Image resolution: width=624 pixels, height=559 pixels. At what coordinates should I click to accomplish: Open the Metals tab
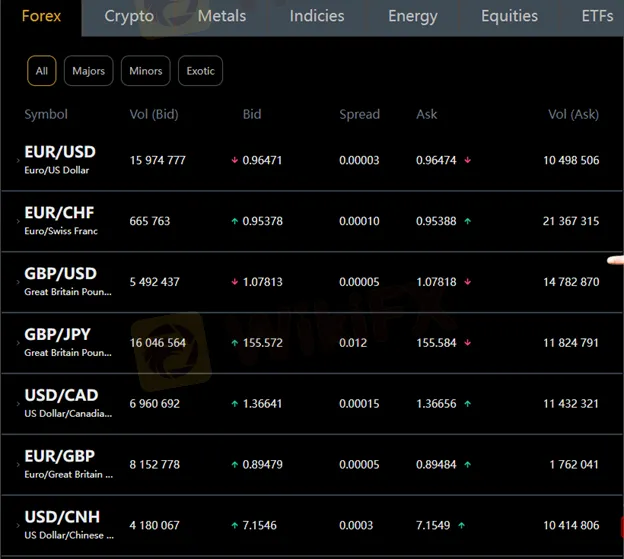pyautogui.click(x=221, y=16)
